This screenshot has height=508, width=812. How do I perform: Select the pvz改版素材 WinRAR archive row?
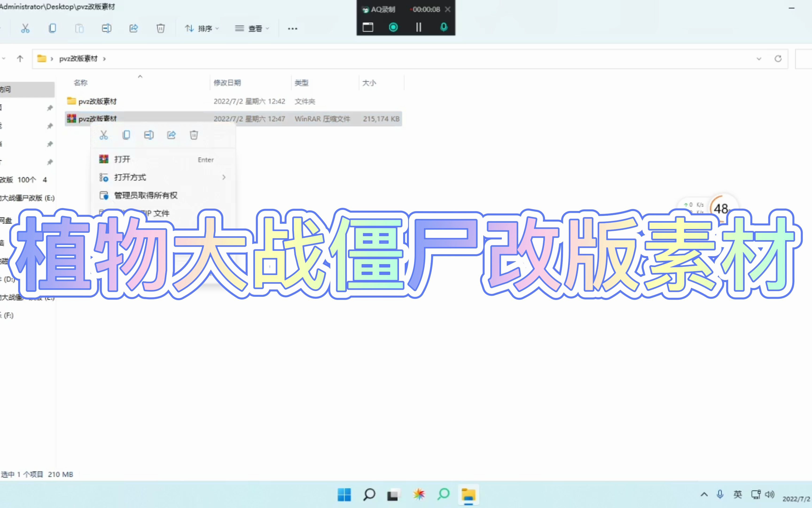tap(234, 119)
